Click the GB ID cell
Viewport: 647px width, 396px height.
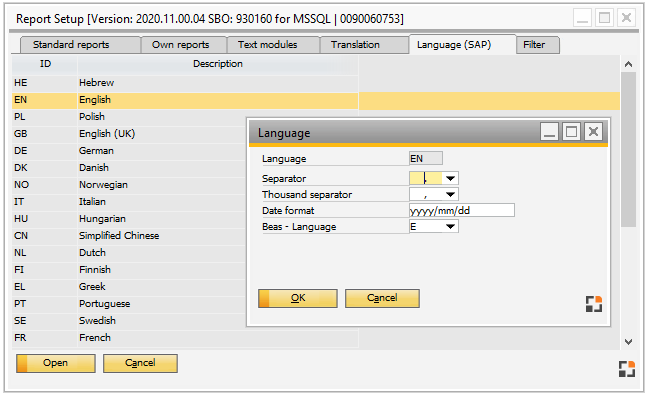click(x=45, y=134)
